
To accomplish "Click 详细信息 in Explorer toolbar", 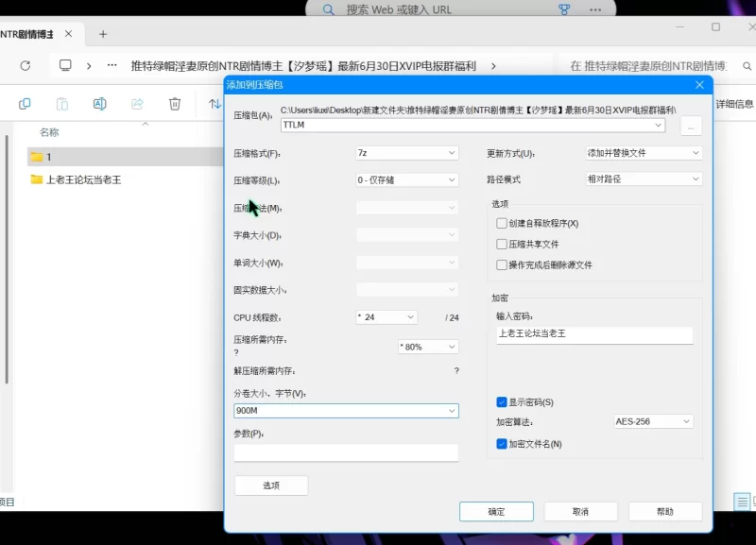I will point(734,104).
